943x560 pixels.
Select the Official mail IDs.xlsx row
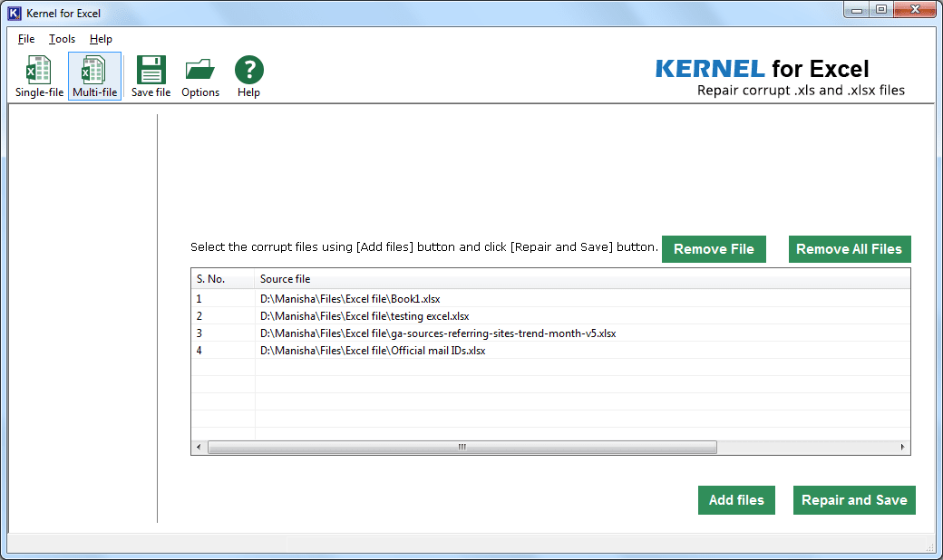pyautogui.click(x=550, y=351)
